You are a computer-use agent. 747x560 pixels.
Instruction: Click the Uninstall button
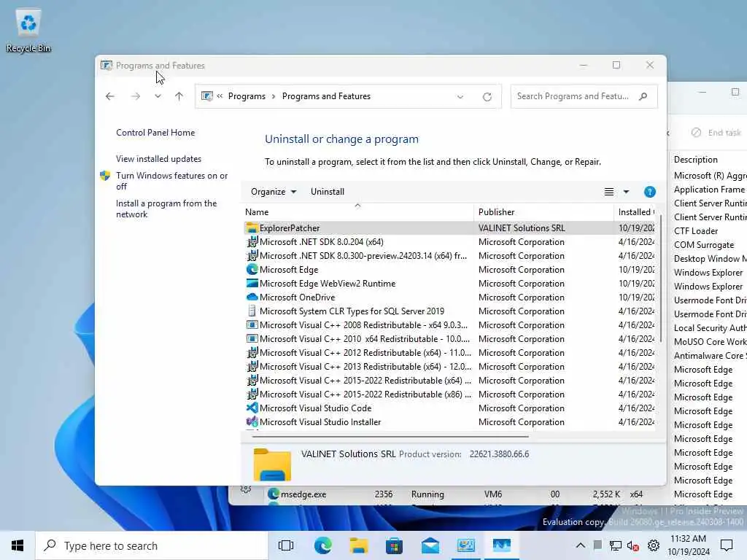[328, 192]
